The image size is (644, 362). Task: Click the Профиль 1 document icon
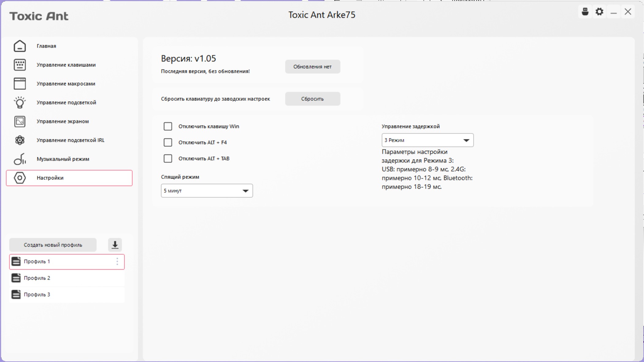(x=16, y=262)
